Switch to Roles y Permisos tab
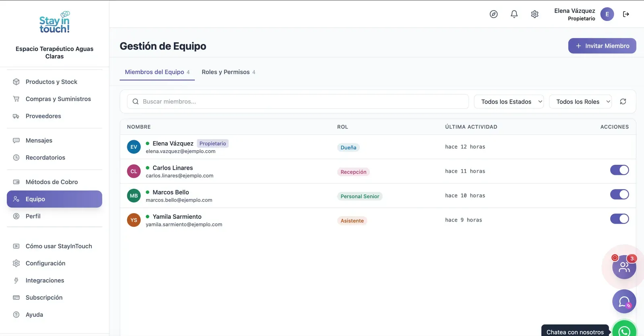644x336 pixels. [228, 72]
